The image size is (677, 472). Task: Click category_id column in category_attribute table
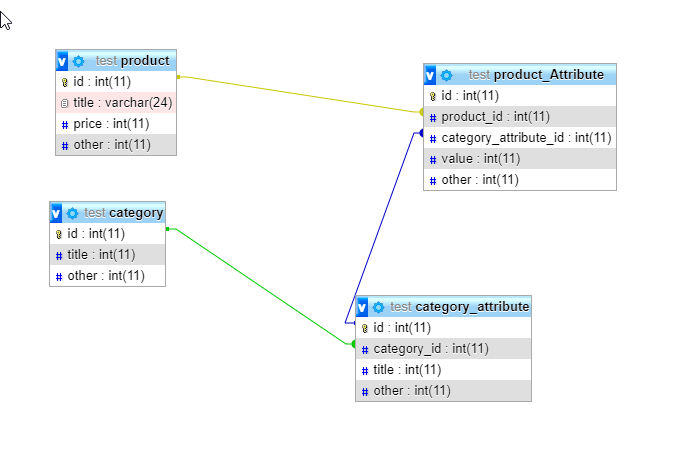pyautogui.click(x=430, y=349)
